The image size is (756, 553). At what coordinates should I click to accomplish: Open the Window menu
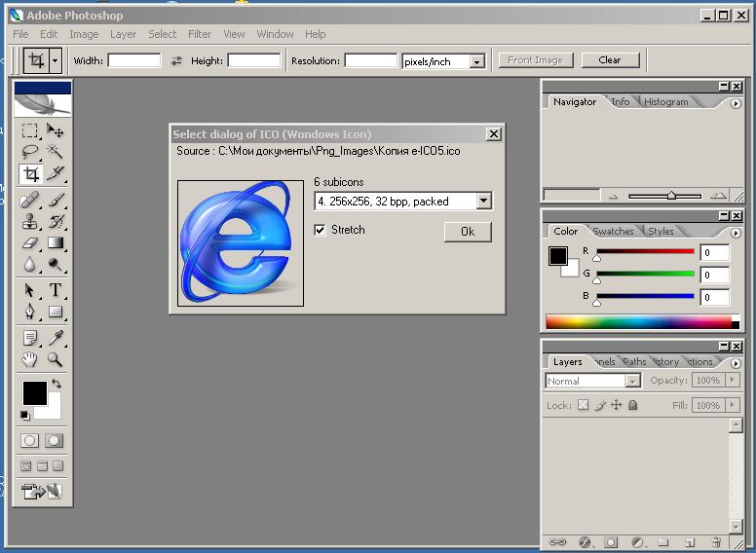[x=275, y=34]
